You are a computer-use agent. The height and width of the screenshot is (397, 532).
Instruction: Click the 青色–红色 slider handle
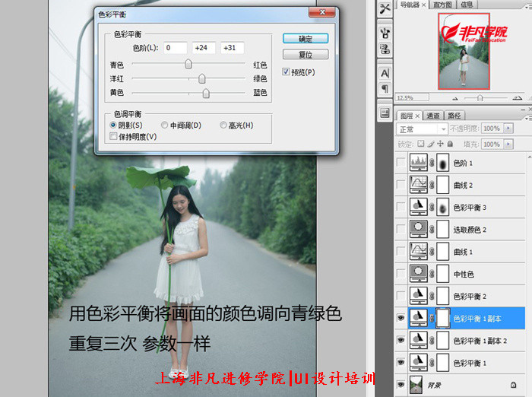click(188, 64)
